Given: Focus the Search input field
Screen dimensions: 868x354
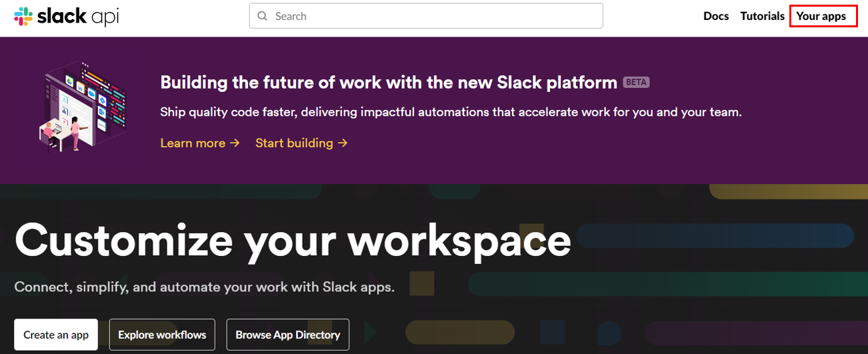Looking at the screenshot, I should [426, 16].
